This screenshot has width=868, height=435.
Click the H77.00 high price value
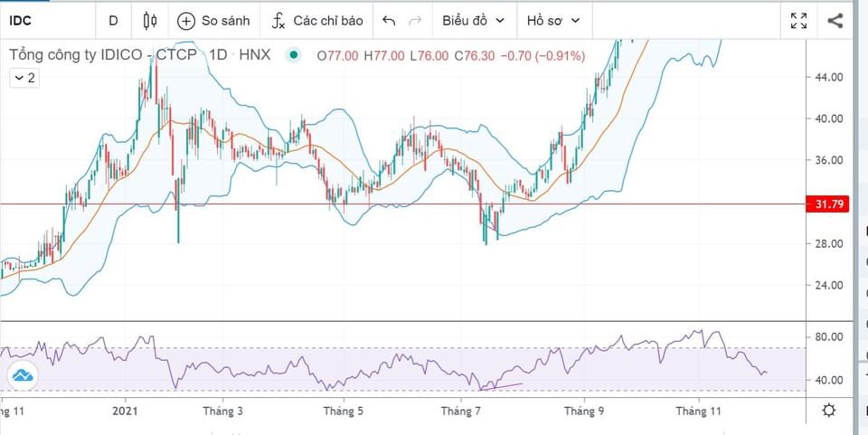pyautogui.click(x=384, y=56)
